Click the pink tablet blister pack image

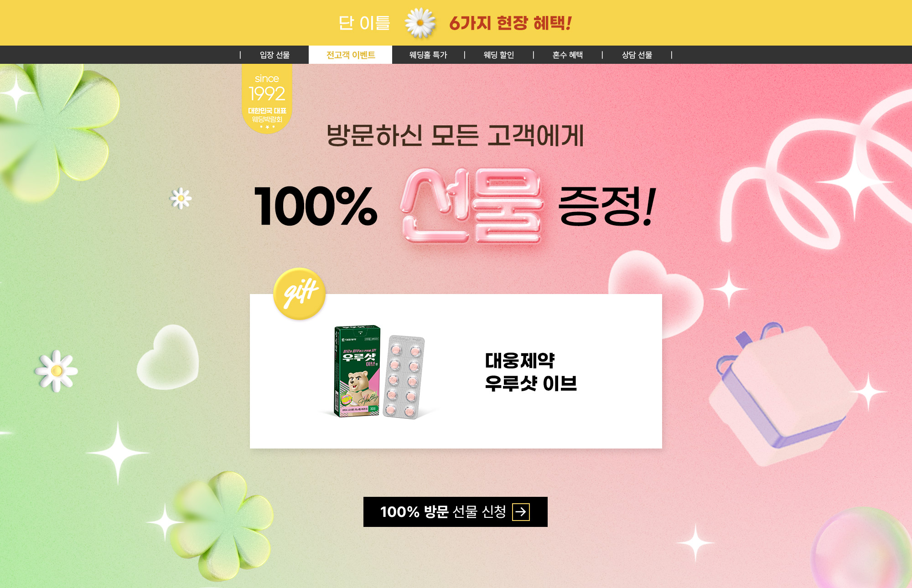pyautogui.click(x=404, y=377)
